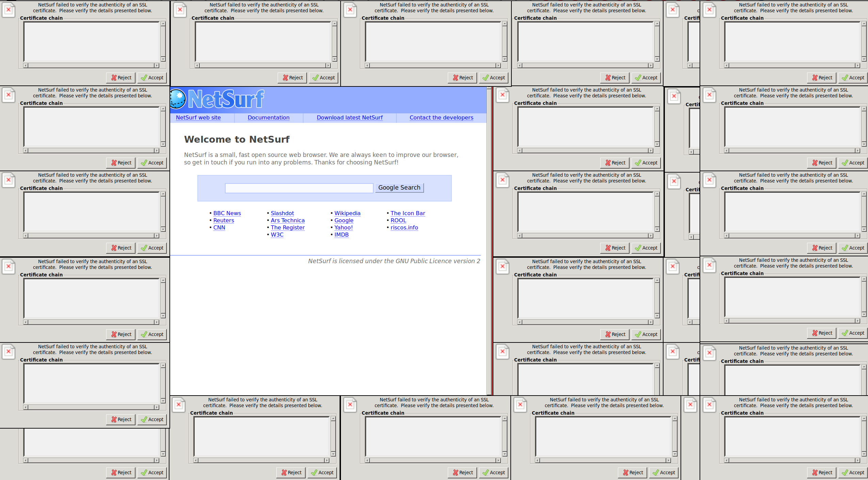Click the NetSurf globe logo
This screenshot has height=480, width=868.
tap(178, 99)
